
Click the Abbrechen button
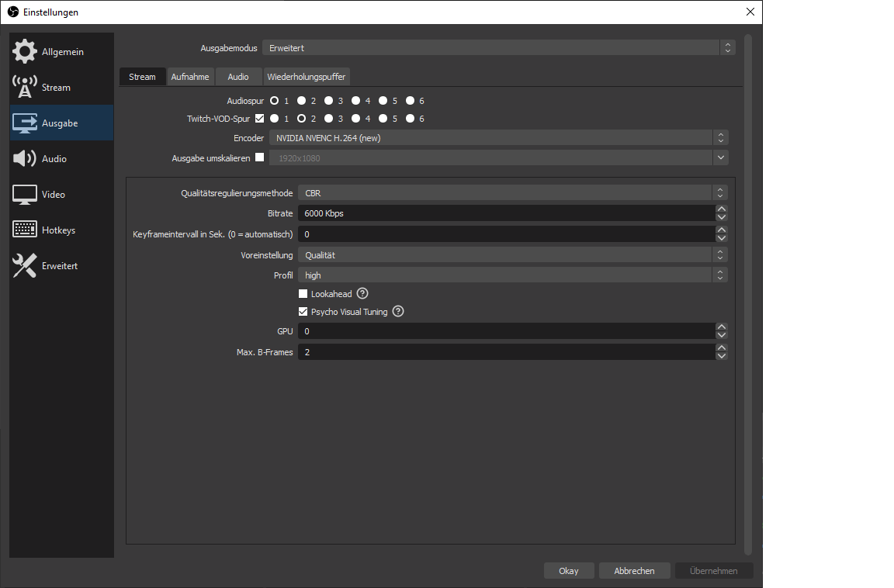pos(634,570)
